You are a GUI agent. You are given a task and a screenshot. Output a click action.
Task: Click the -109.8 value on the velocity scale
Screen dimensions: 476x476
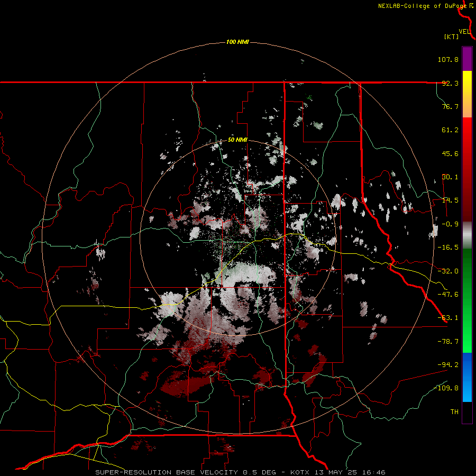(446, 388)
